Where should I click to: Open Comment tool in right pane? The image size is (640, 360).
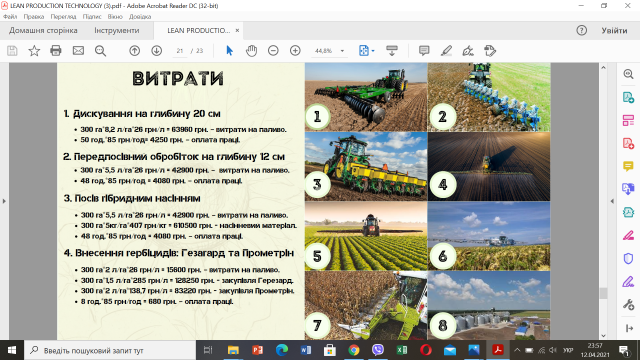(628, 166)
